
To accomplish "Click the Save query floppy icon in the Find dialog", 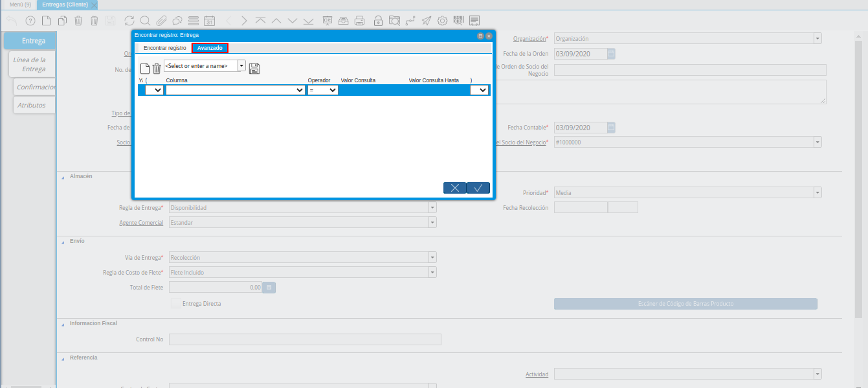I will pos(254,68).
